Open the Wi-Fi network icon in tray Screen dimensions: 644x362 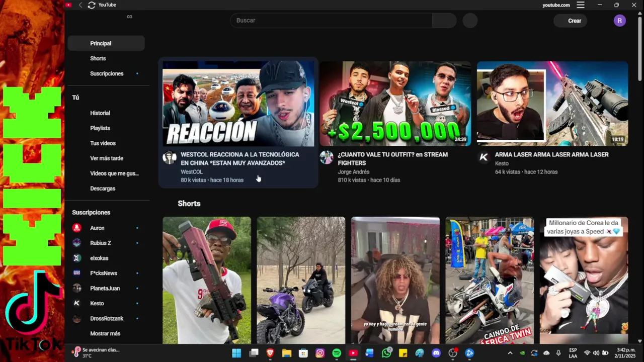pos(587,353)
